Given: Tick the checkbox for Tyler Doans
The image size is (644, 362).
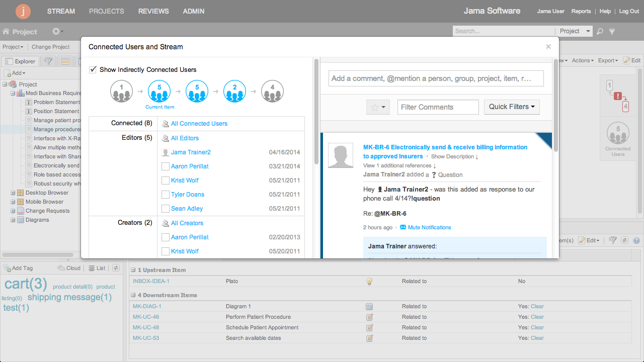Looking at the screenshot, I should 166,195.
